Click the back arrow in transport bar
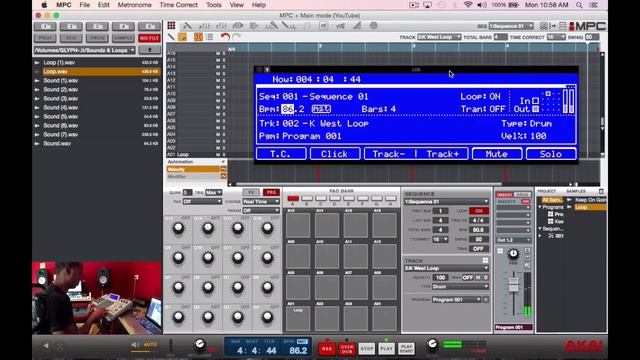The height and width of the screenshot is (360, 640). pos(46,346)
